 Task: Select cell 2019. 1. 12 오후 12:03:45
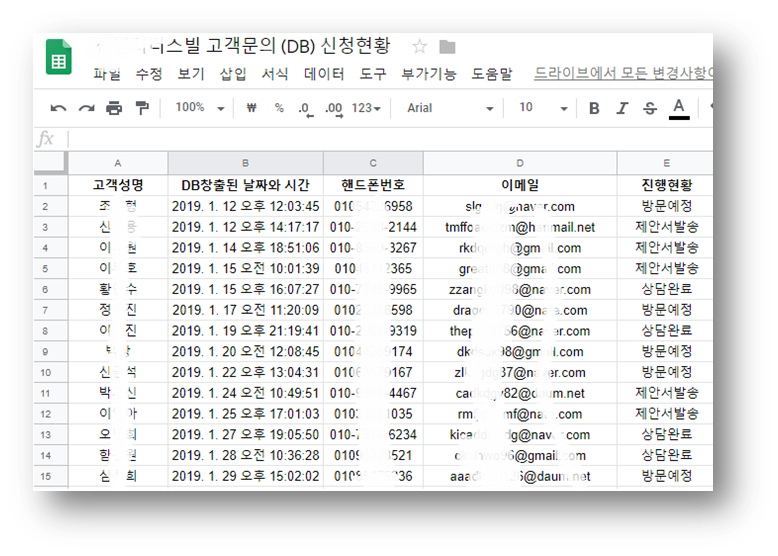[245, 206]
